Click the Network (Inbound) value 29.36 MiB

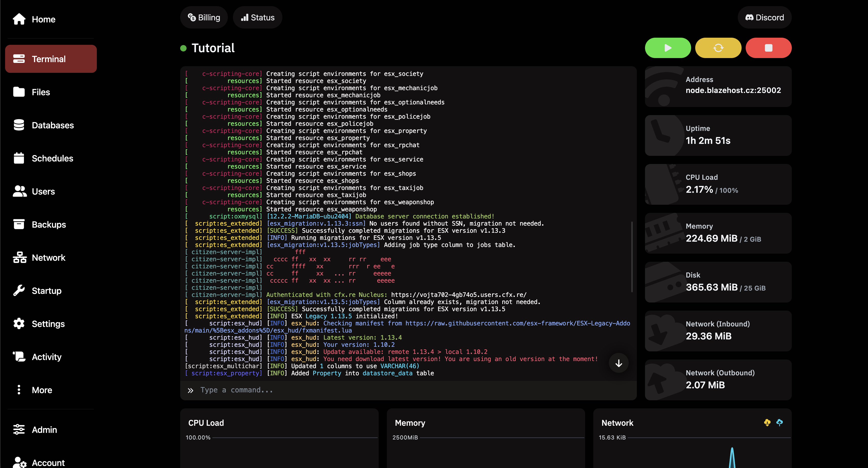click(x=708, y=336)
